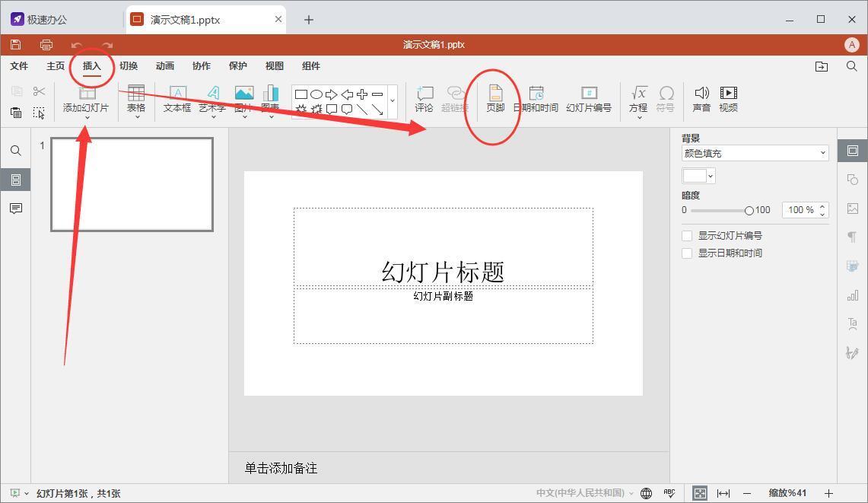Viewport: 868px width, 503px height.
Task: Insert 幻灯片编号 slide number
Action: coord(588,99)
